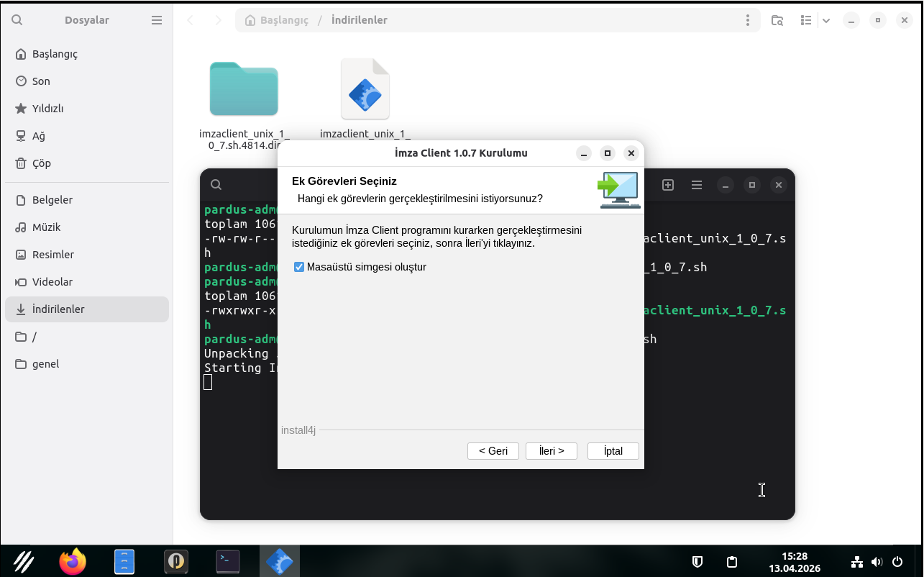The width and height of the screenshot is (924, 577).
Task: Open the root / location in sidebar
Action: (x=87, y=337)
